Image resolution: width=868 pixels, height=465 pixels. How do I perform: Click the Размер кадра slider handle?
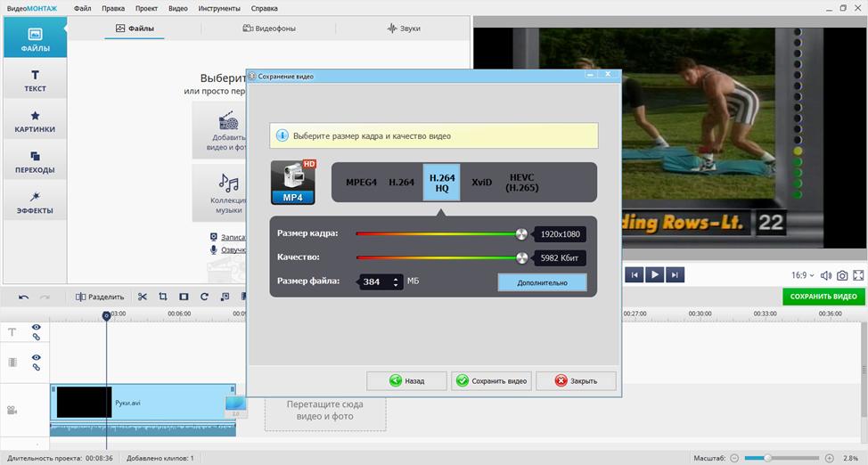click(x=521, y=233)
